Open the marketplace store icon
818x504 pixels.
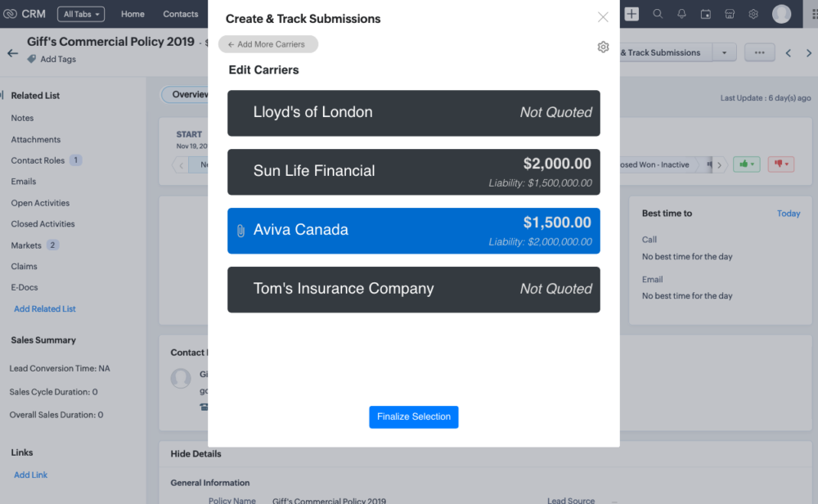coord(730,14)
